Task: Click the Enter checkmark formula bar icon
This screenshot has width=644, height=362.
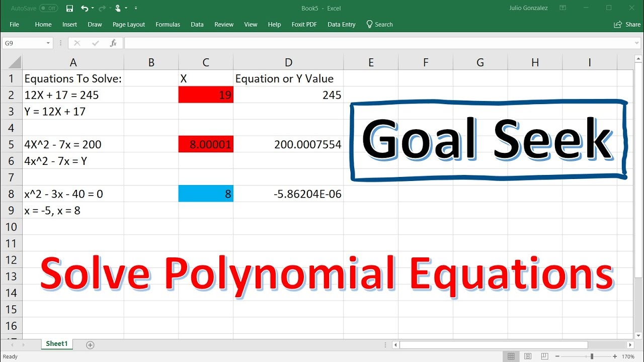Action: pos(96,43)
